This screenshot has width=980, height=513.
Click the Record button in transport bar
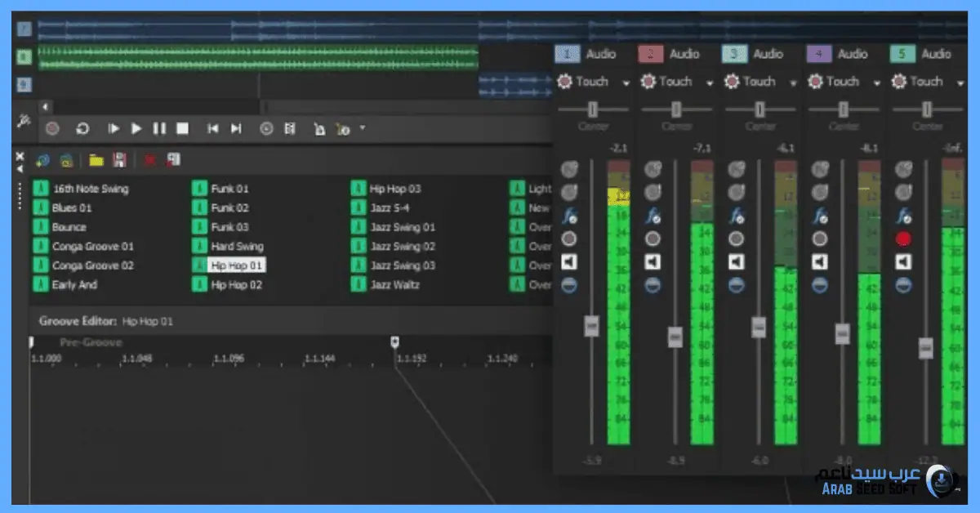point(53,128)
